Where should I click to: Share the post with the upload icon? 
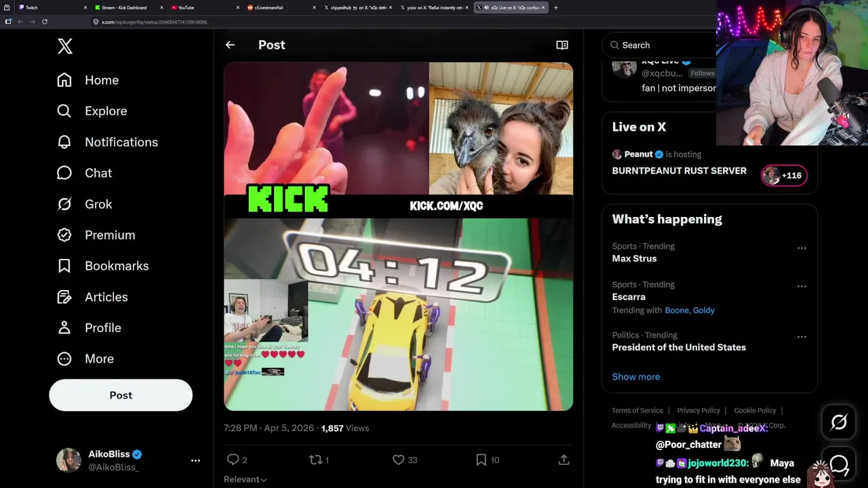[564, 460]
